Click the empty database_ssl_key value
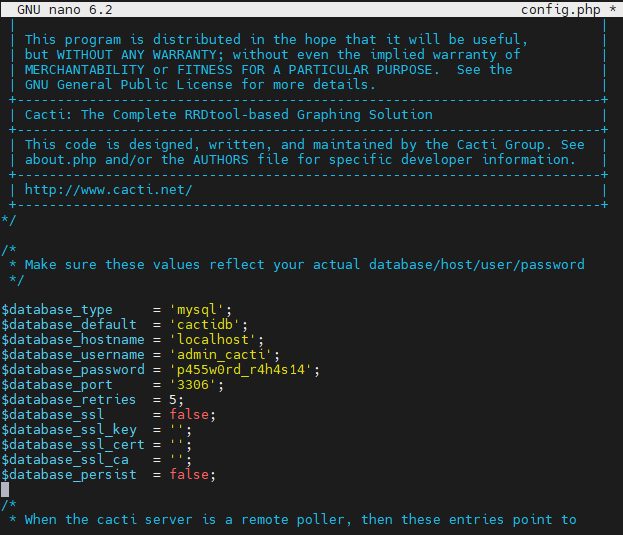Image resolution: width=623 pixels, height=535 pixels. click(176, 430)
